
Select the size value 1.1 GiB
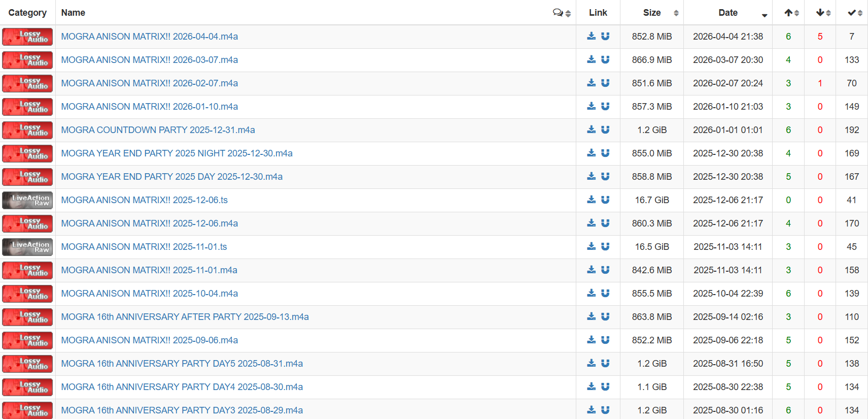coord(652,387)
